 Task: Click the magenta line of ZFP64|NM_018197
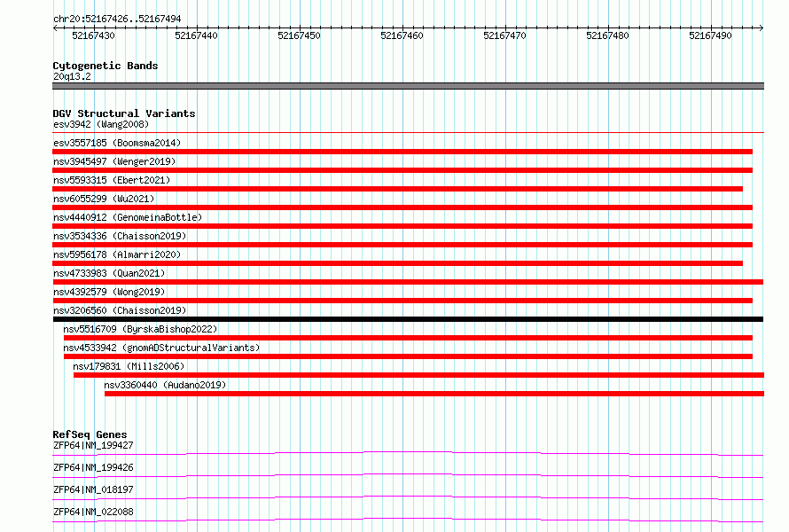click(408, 497)
